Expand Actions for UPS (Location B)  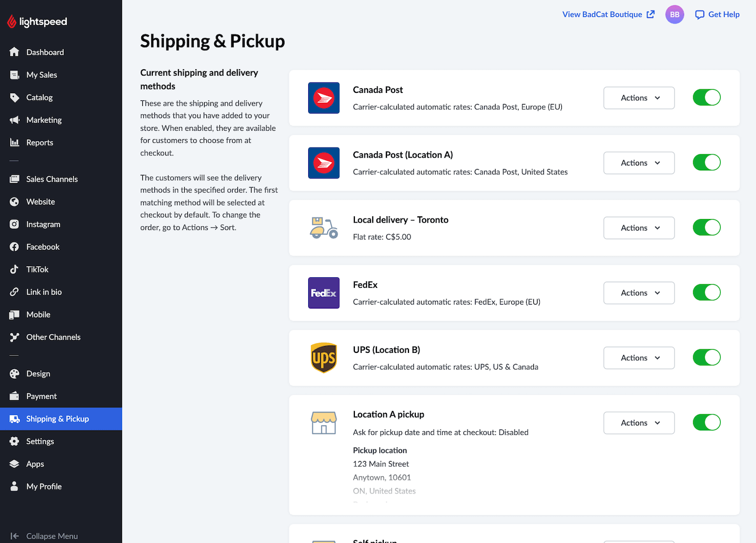(639, 358)
